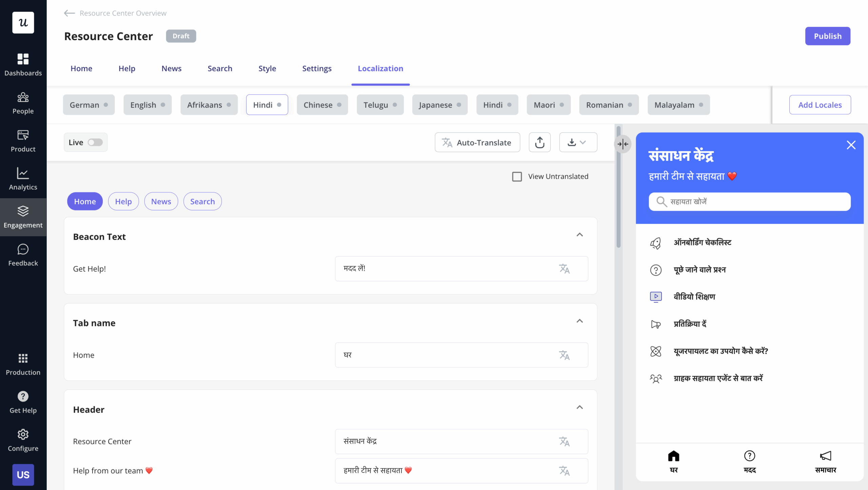
Task: Collapse the Header section
Action: [579, 407]
